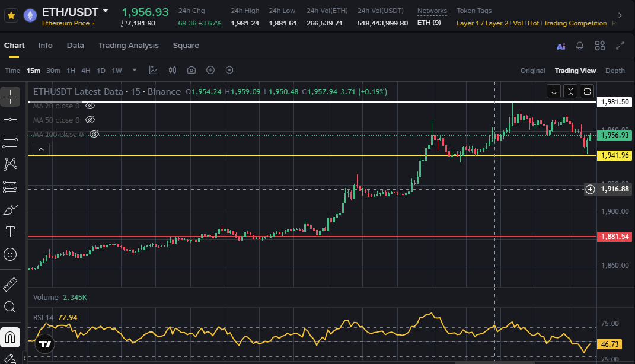Take a chart snapshot with camera icon

(192, 70)
